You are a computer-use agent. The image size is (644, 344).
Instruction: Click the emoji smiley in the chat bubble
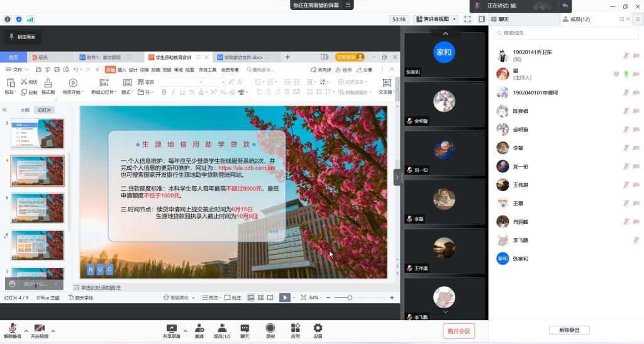[x=13, y=284]
